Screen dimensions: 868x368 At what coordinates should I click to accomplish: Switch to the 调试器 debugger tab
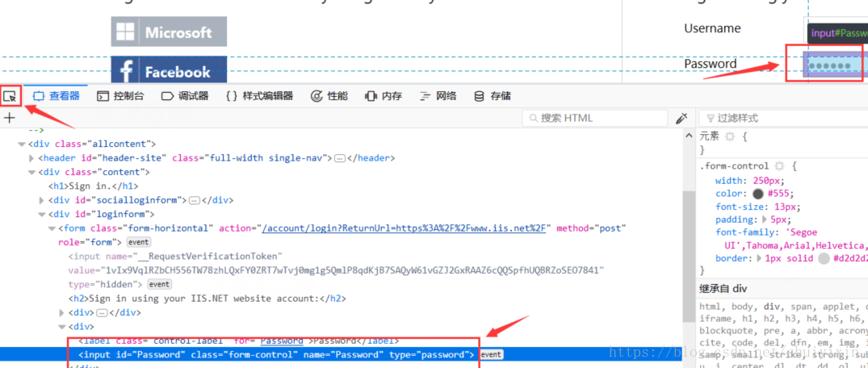[x=185, y=96]
